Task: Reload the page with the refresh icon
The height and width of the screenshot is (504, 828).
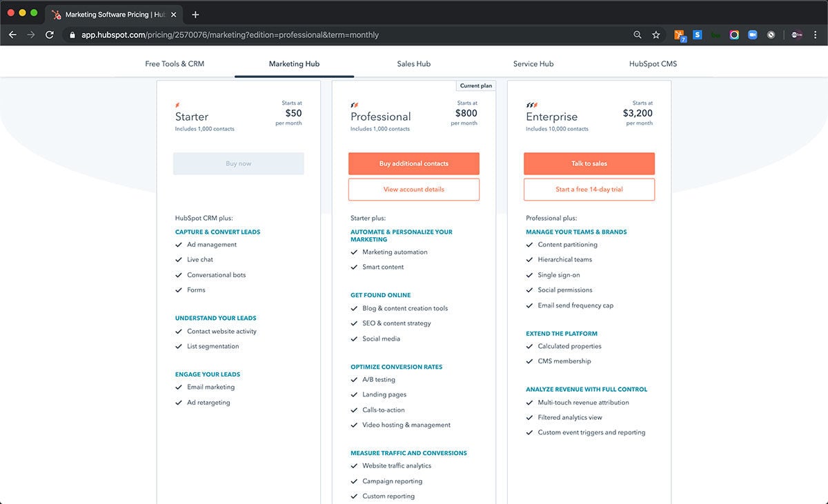Action: 50,34
